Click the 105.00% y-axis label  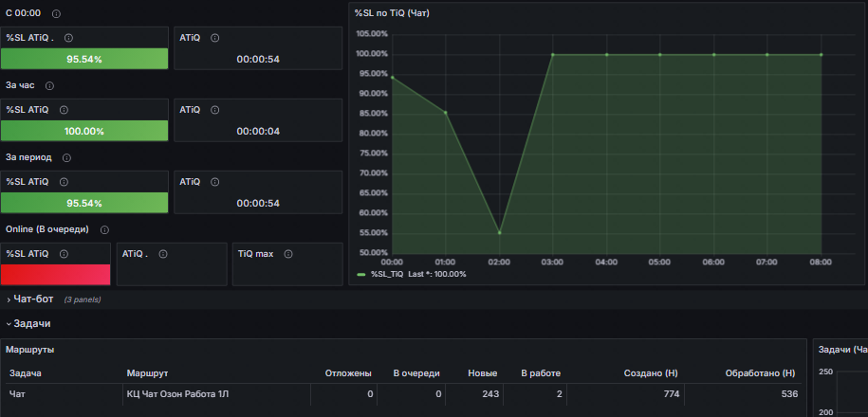point(372,34)
